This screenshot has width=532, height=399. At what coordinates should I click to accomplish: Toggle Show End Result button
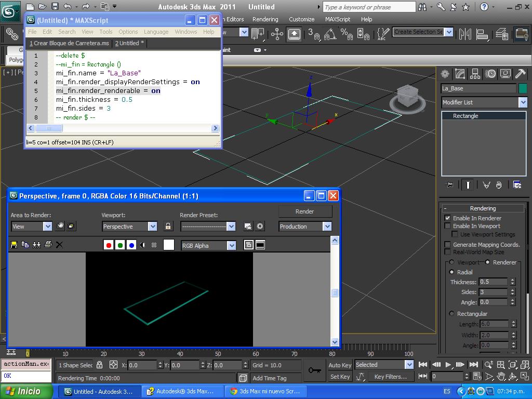pos(468,185)
